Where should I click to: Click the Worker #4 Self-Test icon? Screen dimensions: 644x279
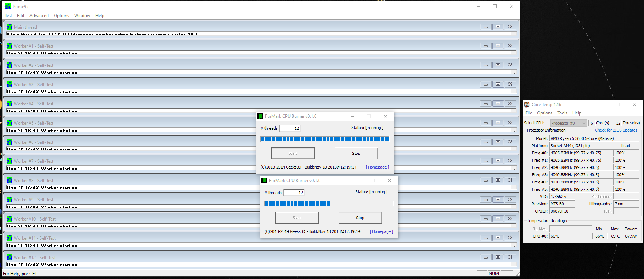[9, 104]
